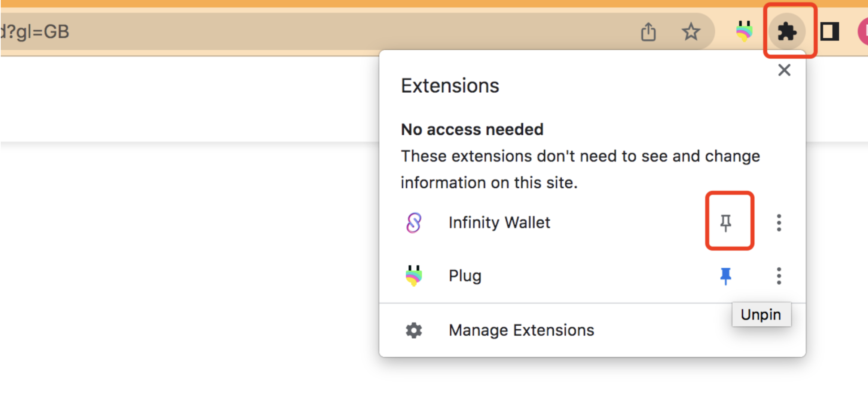Open the Extensions puzzle-piece icon
868x394 pixels.
pos(788,31)
